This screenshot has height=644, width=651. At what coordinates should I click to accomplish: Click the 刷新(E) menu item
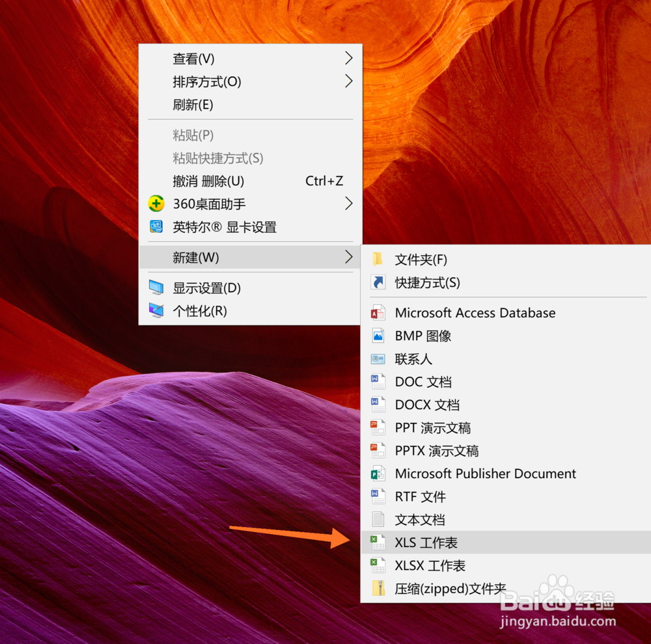pyautogui.click(x=192, y=105)
